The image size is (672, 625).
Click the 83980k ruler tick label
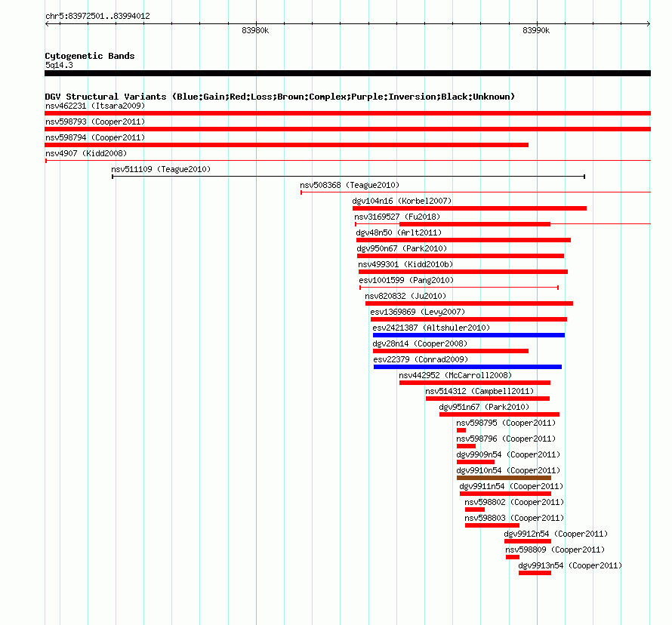(255, 30)
